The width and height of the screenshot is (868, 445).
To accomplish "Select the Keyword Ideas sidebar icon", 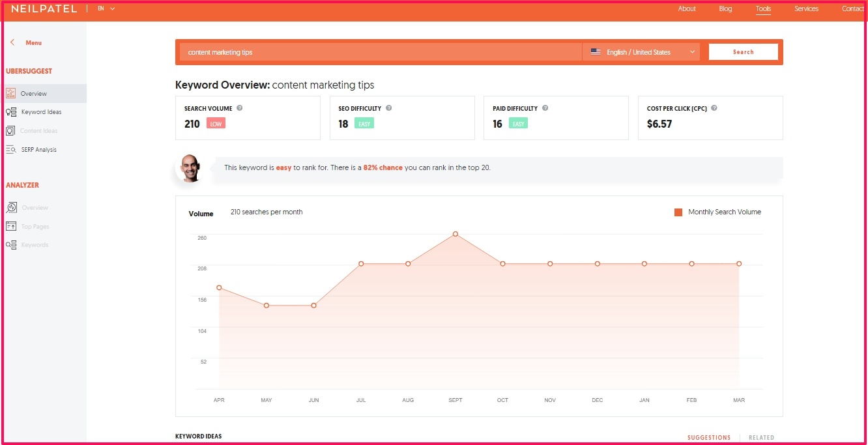I will coord(10,112).
